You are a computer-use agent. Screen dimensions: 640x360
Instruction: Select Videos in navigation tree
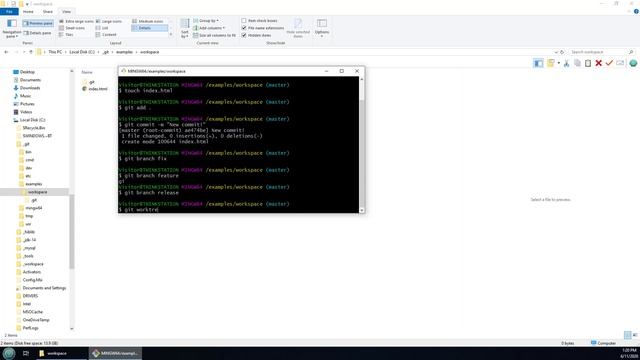(26, 112)
